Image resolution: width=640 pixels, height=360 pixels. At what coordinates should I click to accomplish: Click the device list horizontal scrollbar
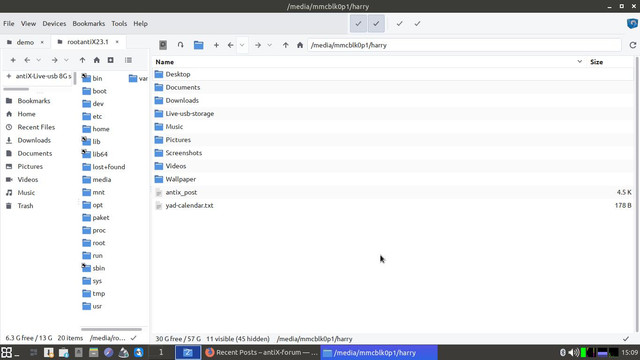[x=16, y=89]
